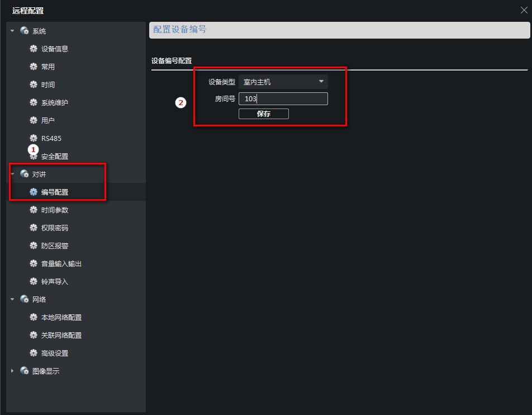Screen dimensions: 532x415
Task: Click gear icon beside 系统维护
Action: tap(34, 102)
